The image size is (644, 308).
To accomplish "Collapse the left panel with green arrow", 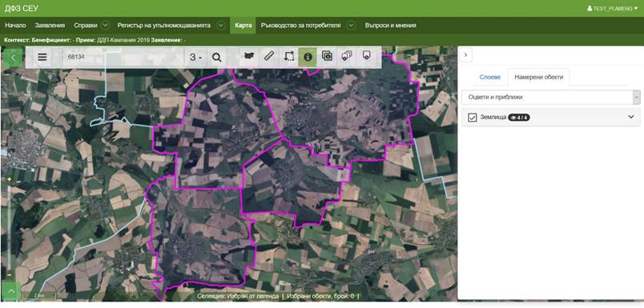I will (x=13, y=58).
